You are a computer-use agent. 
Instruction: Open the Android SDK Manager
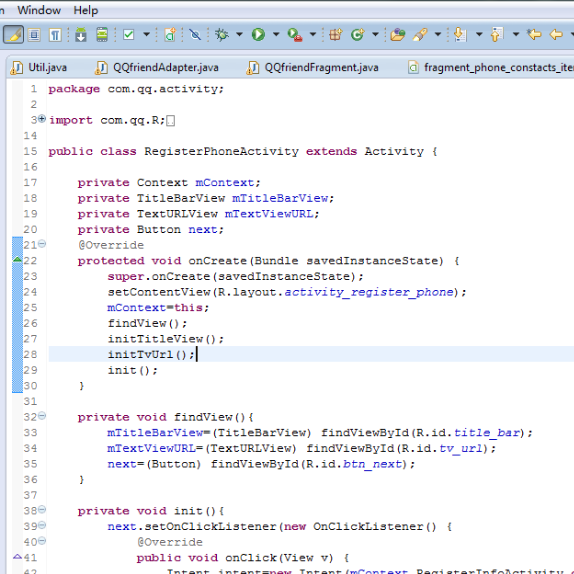tap(81, 35)
